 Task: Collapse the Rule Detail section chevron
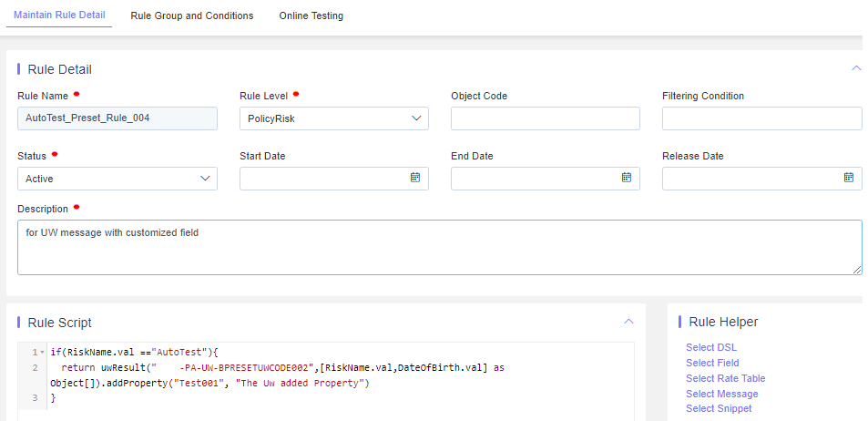(856, 68)
